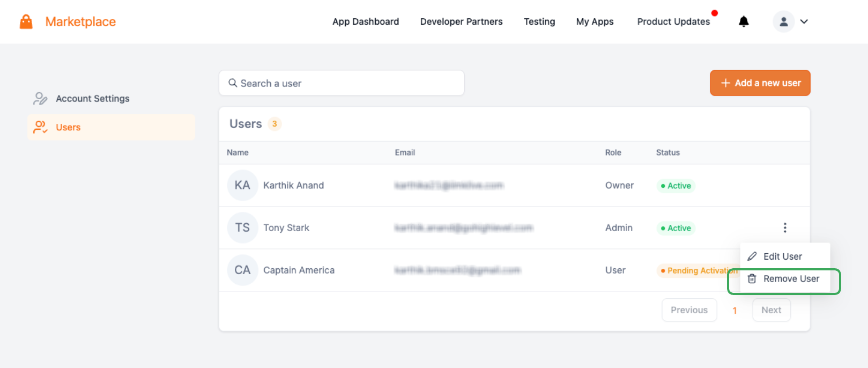Click the Name column header
Image resolution: width=868 pixels, height=368 pixels.
[x=238, y=152]
